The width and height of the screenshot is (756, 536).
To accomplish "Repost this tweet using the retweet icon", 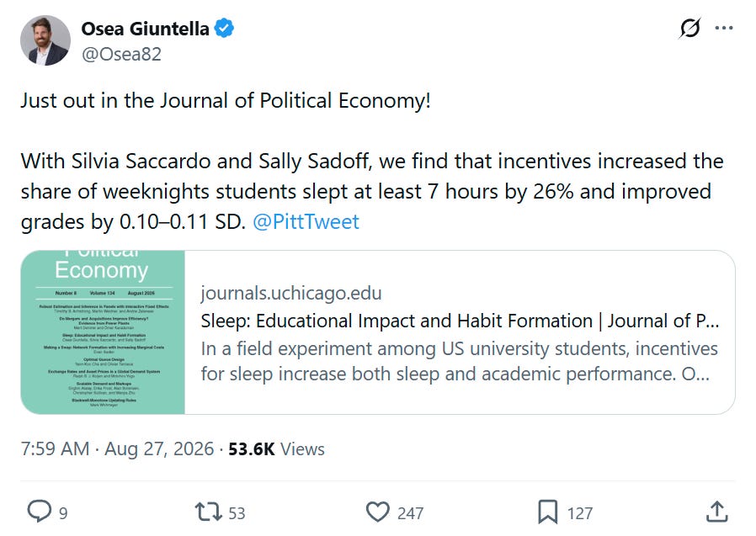I will [x=208, y=512].
